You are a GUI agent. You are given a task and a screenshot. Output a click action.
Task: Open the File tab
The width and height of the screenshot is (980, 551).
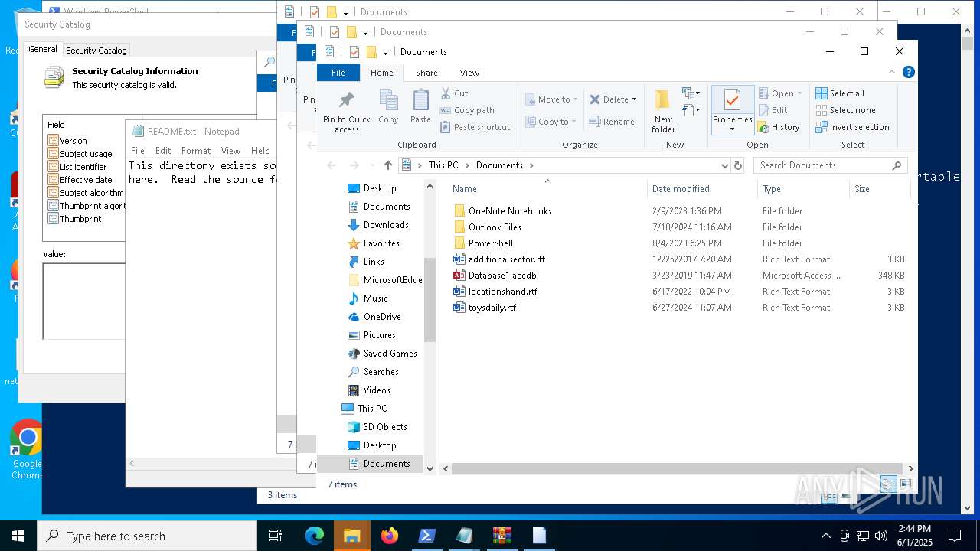click(338, 73)
